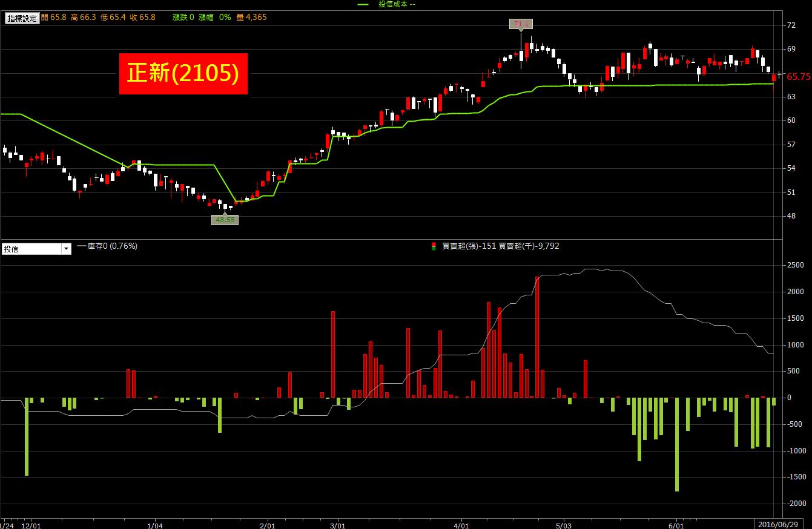Click the 2000 volume axis label

click(x=795, y=292)
